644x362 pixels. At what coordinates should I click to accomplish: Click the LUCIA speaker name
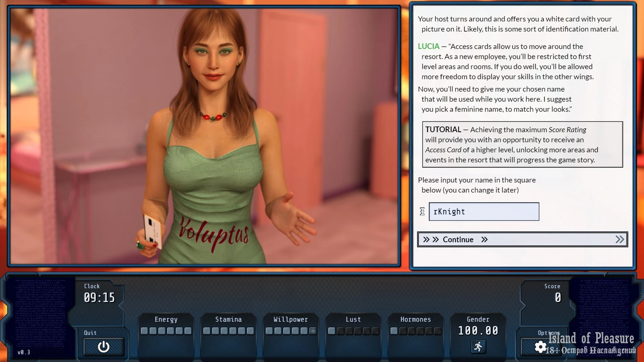428,46
